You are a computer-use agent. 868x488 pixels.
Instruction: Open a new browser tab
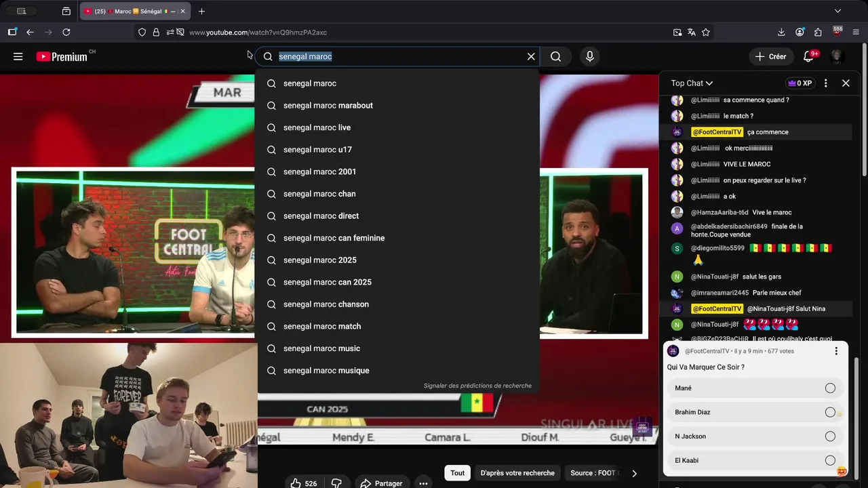pos(201,11)
